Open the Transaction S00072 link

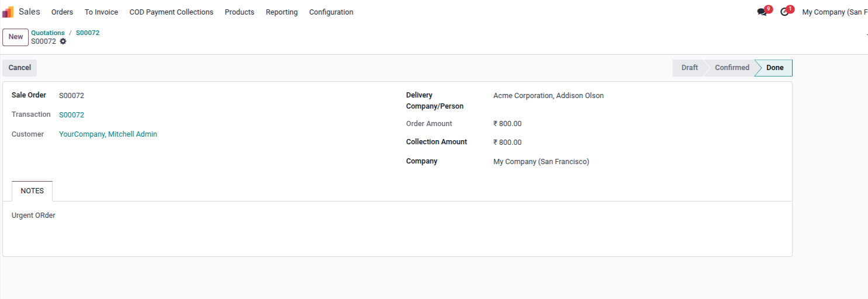pyautogui.click(x=71, y=115)
